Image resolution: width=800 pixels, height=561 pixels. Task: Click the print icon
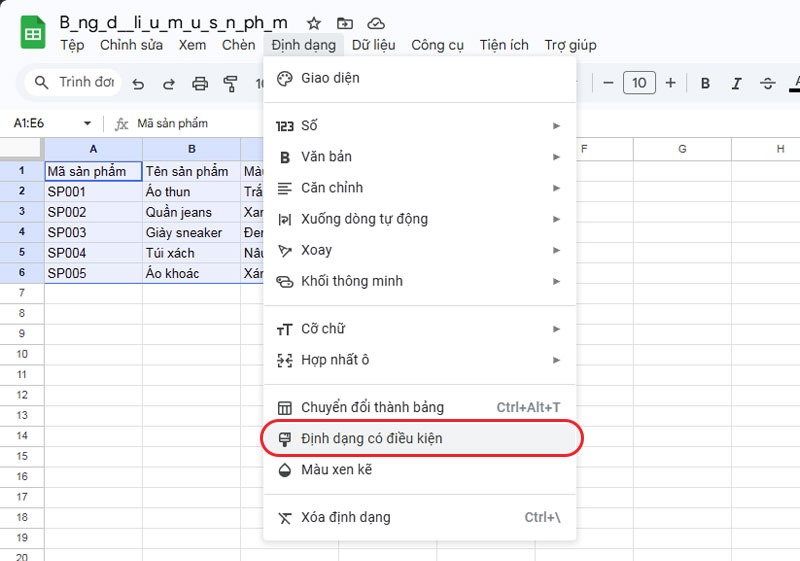tap(199, 83)
